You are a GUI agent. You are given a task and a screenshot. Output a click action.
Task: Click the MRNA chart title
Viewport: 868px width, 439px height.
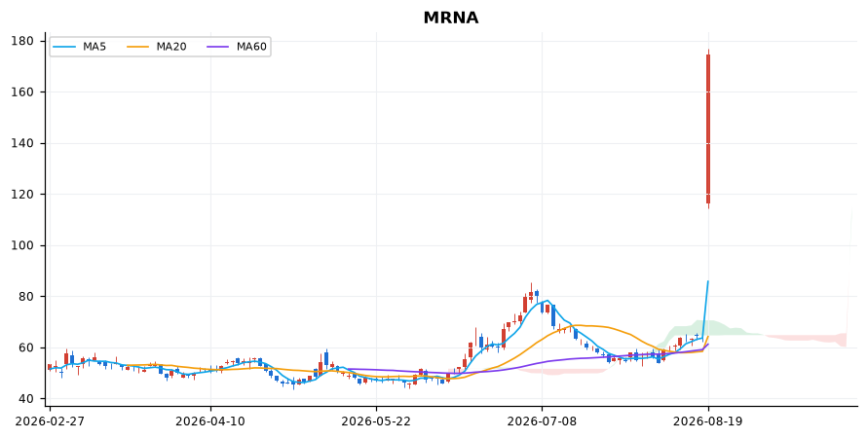coord(451,18)
